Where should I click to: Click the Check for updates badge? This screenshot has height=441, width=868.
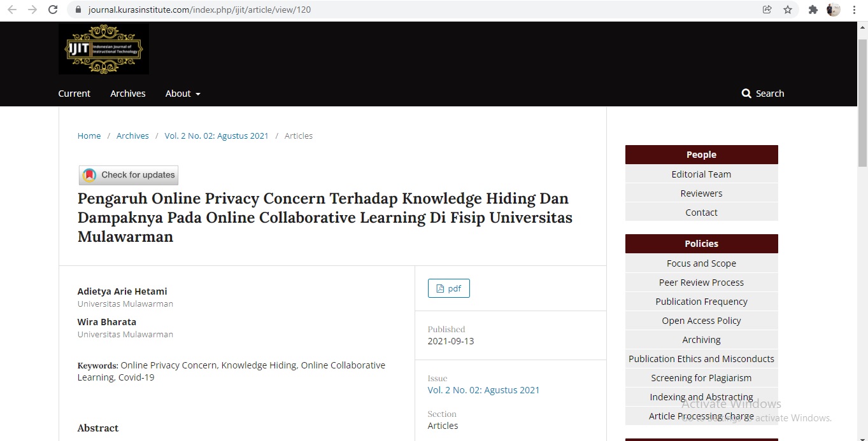point(129,175)
